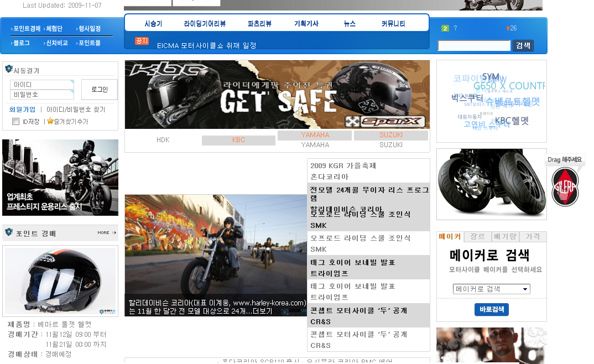Focus the 비밀번호 input field

(x=42, y=94)
